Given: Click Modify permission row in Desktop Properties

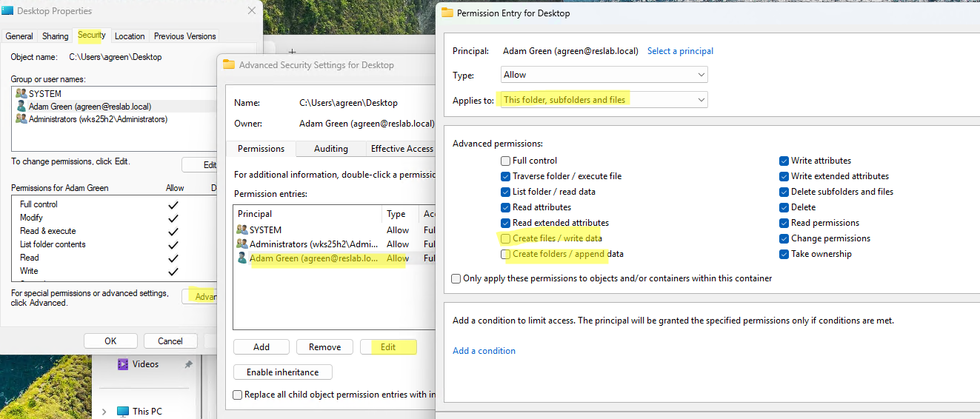Looking at the screenshot, I should (x=114, y=218).
